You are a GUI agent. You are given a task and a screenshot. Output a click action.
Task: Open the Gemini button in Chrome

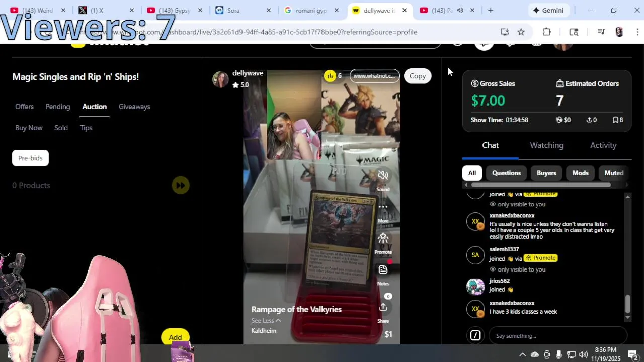(549, 10)
